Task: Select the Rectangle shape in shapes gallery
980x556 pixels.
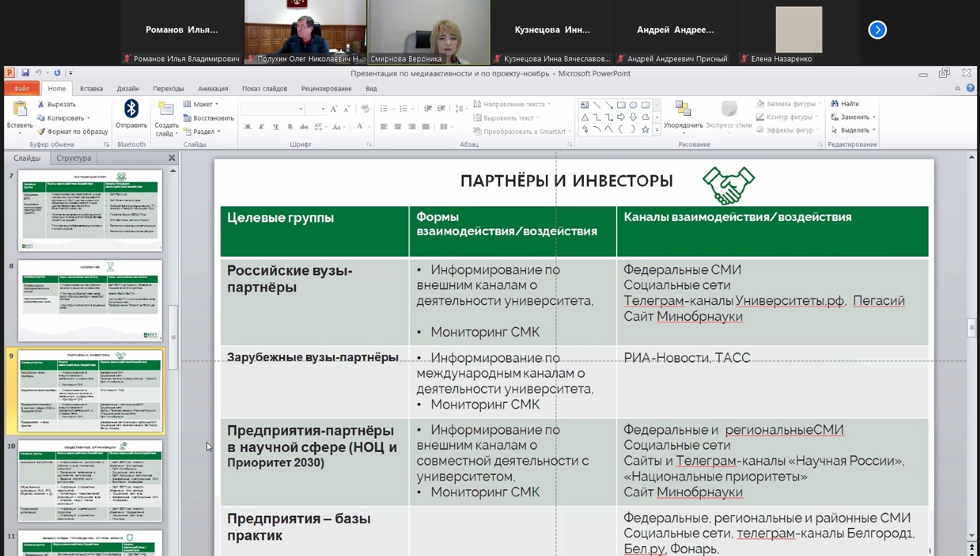Action: (x=621, y=105)
